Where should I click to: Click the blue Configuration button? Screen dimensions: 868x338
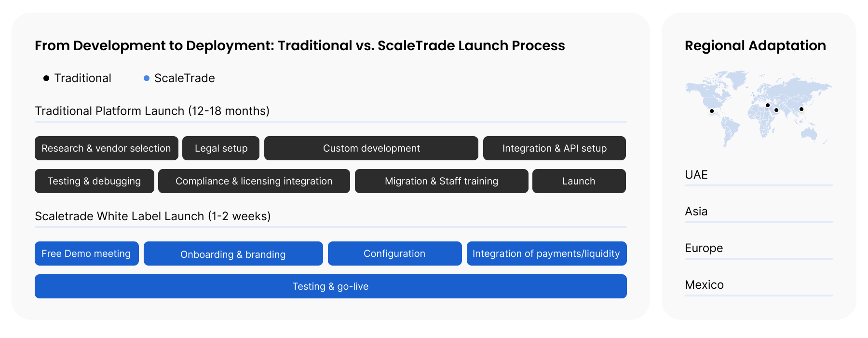(394, 253)
